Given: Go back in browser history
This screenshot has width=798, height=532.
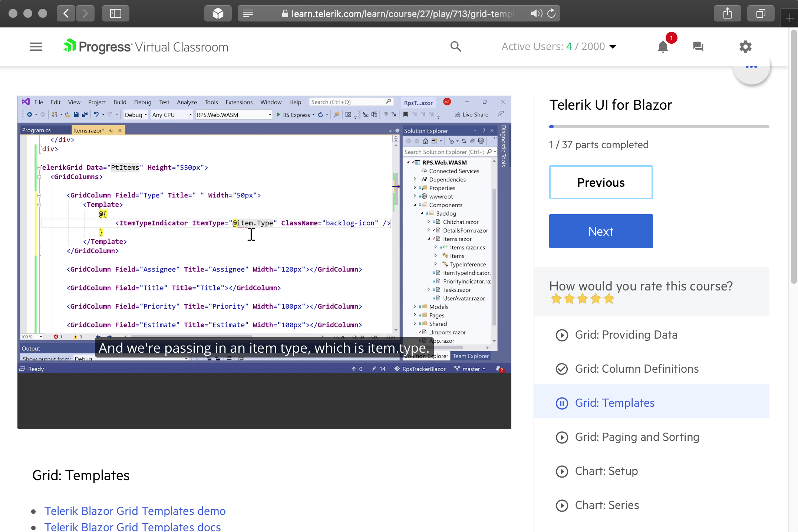Looking at the screenshot, I should click(66, 14).
